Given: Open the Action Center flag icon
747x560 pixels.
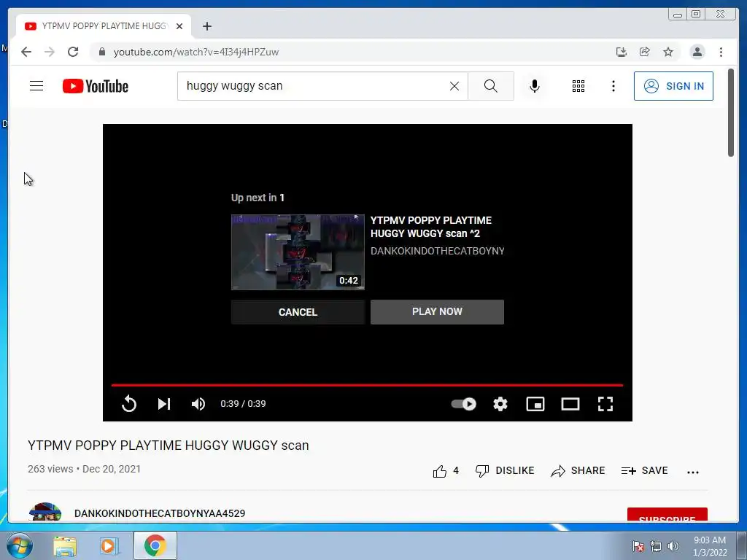Looking at the screenshot, I should pos(638,546).
